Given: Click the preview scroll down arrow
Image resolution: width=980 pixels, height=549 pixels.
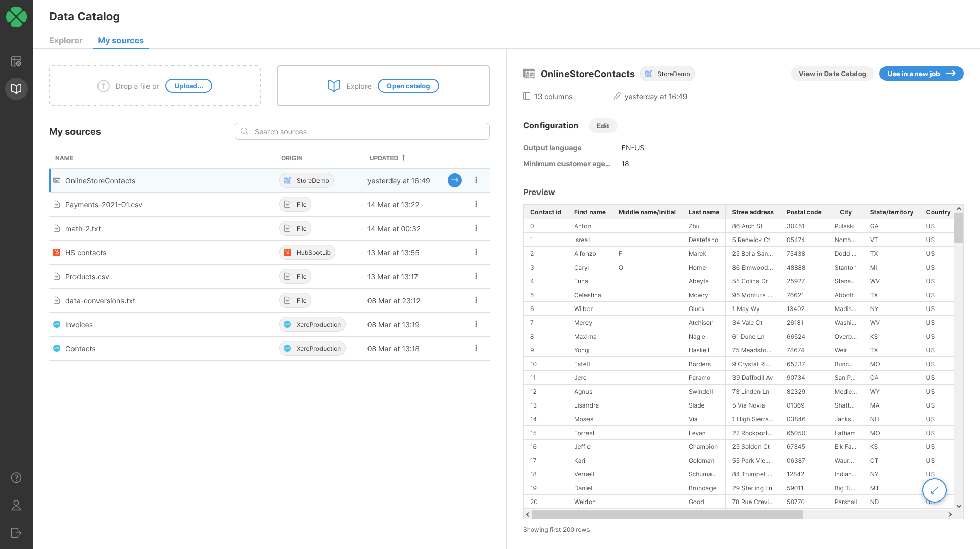Looking at the screenshot, I should pyautogui.click(x=959, y=506).
